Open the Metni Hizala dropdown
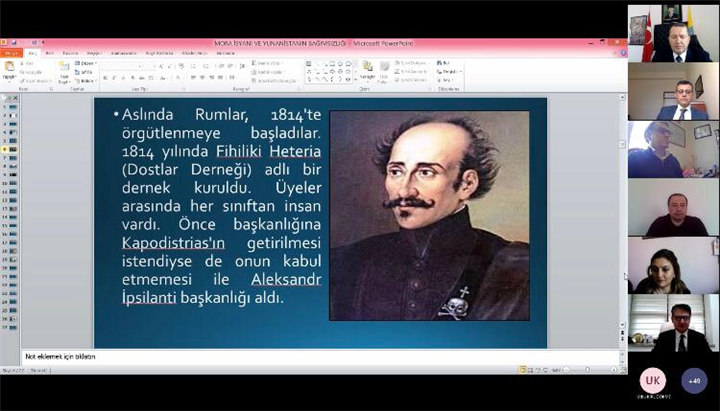This screenshot has height=411, width=720. tap(268, 72)
